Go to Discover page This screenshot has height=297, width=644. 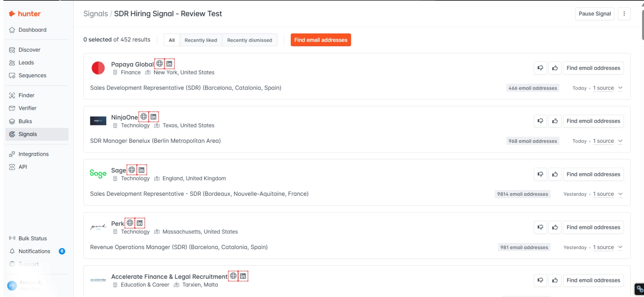click(x=37, y=50)
